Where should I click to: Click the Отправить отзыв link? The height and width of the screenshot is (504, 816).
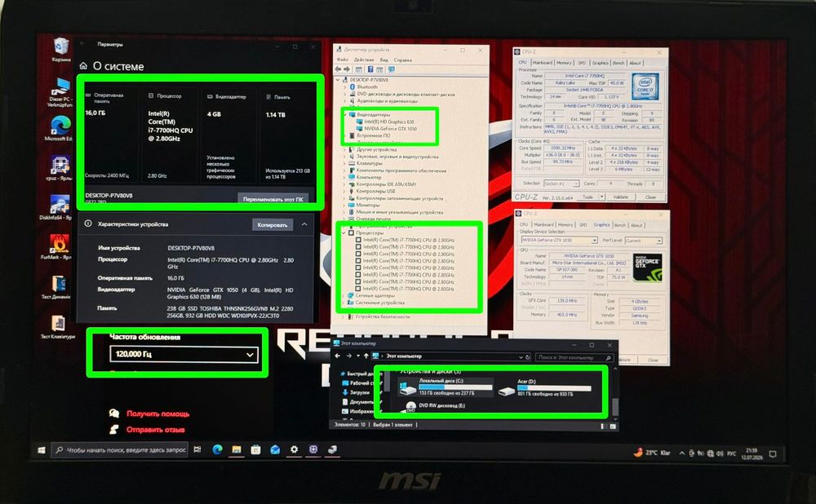(156, 430)
